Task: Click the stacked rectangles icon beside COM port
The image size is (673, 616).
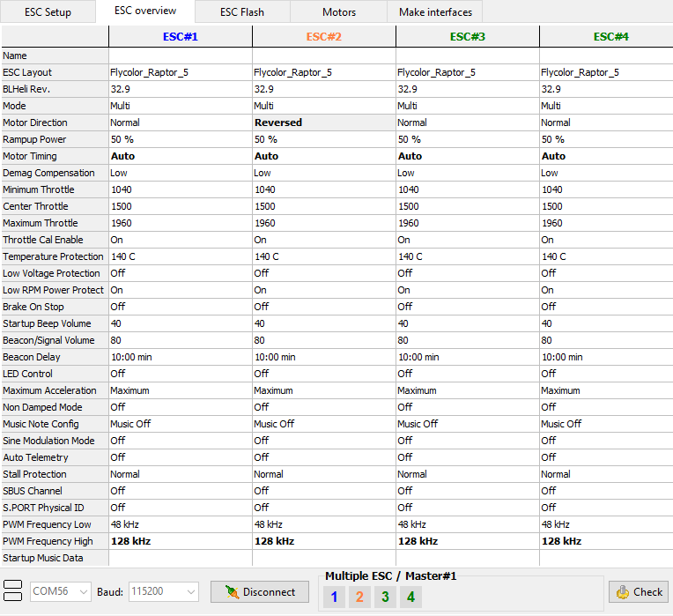Action: click(x=12, y=590)
